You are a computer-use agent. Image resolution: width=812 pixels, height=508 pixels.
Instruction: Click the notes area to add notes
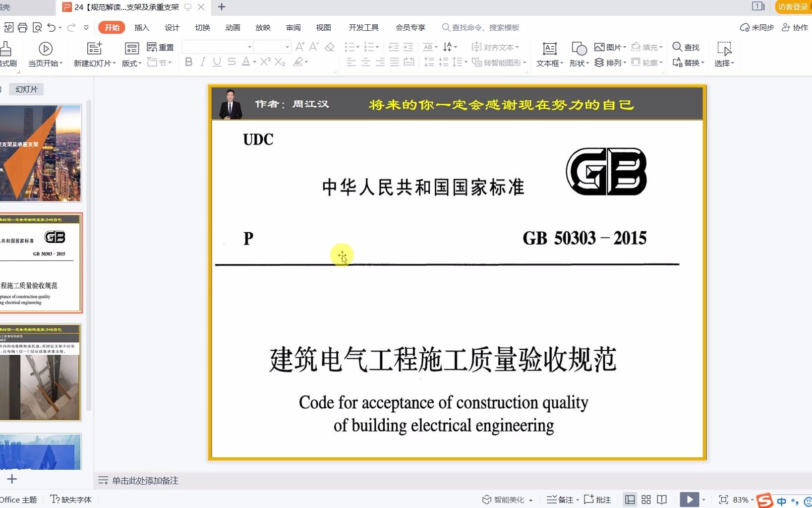145,480
